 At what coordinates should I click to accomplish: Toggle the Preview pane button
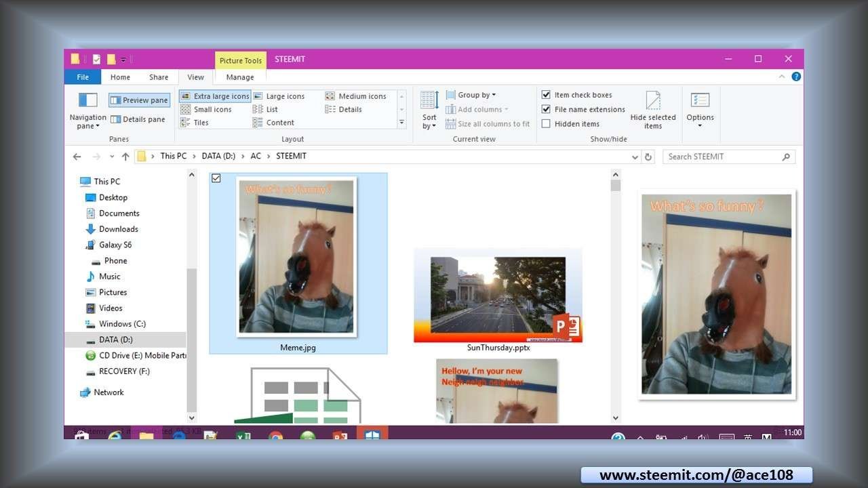point(139,100)
